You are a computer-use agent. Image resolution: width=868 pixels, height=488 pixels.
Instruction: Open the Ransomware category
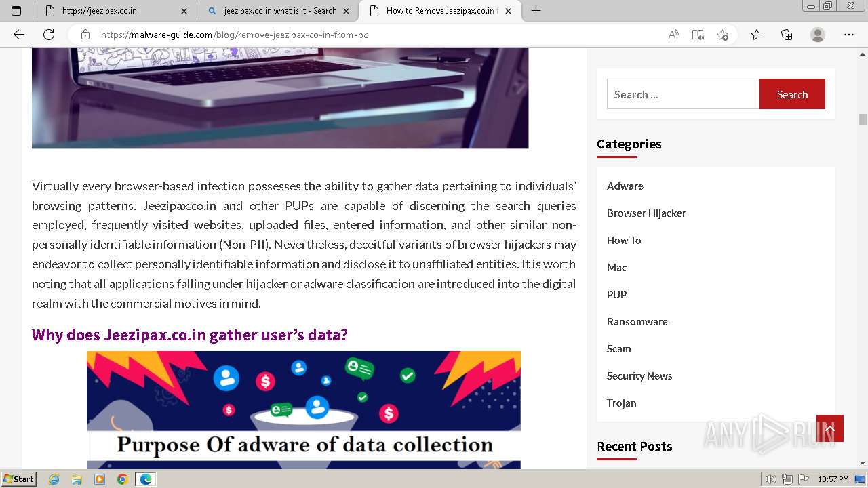[637, 321]
